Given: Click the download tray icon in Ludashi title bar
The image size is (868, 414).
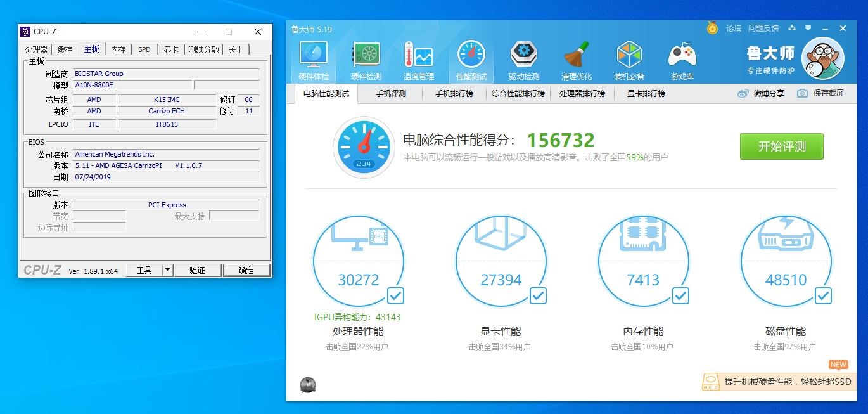Looking at the screenshot, I should click(792, 28).
